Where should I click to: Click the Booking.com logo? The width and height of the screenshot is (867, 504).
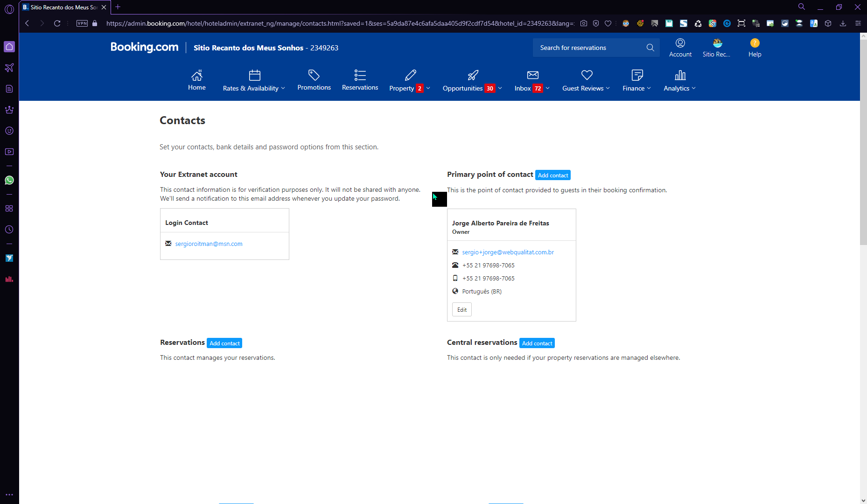tap(145, 47)
